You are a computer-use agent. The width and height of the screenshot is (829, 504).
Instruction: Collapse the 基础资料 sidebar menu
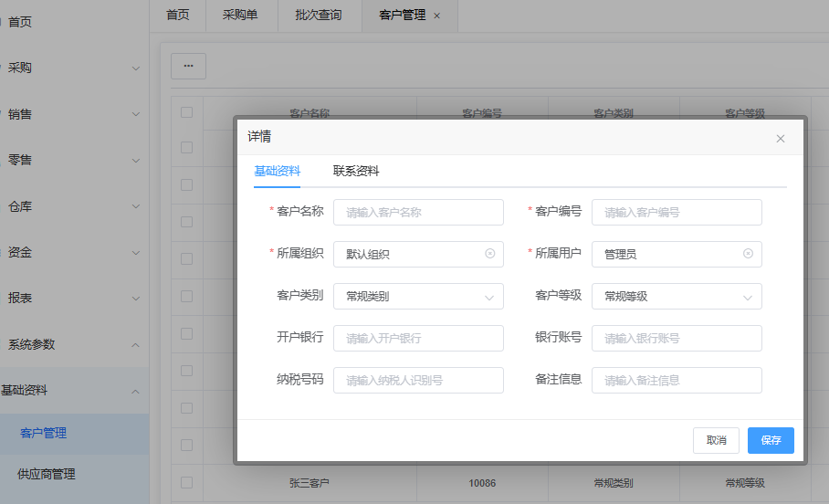(x=73, y=391)
